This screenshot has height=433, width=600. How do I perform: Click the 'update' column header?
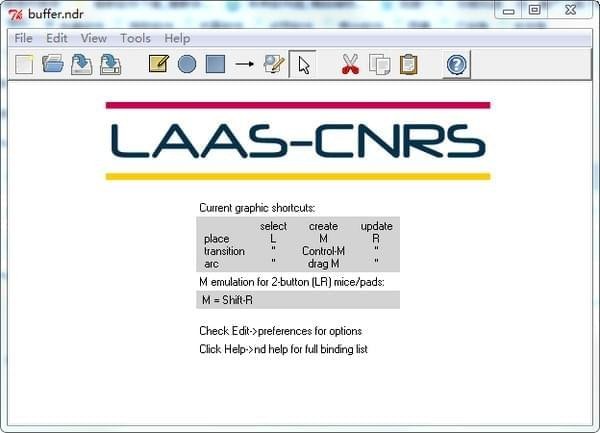(x=377, y=226)
